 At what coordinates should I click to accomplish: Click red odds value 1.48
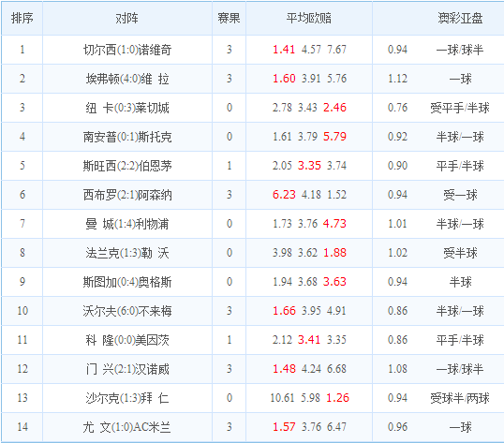[x=284, y=369]
